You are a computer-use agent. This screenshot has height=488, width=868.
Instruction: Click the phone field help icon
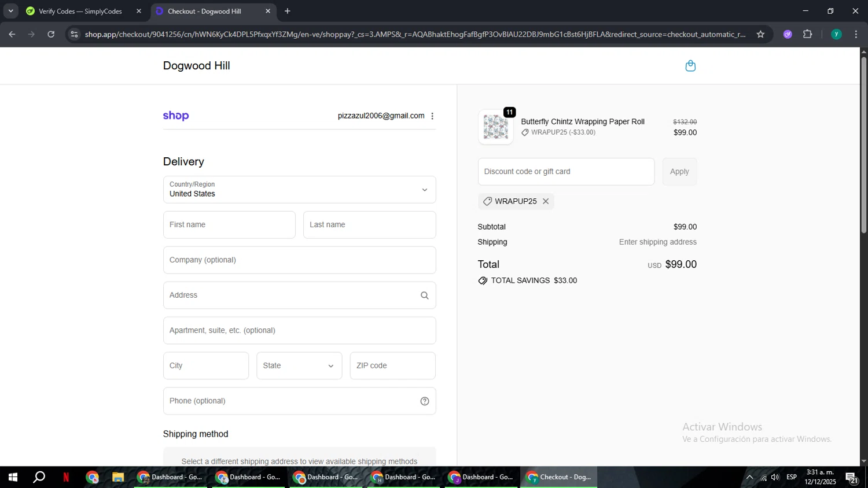tap(425, 401)
